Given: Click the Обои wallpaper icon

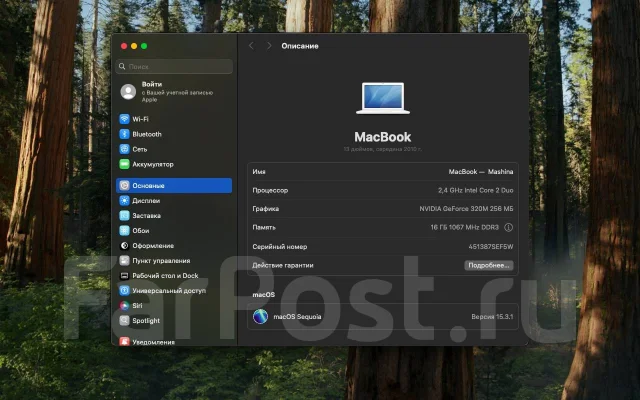Looking at the screenshot, I should click(124, 231).
